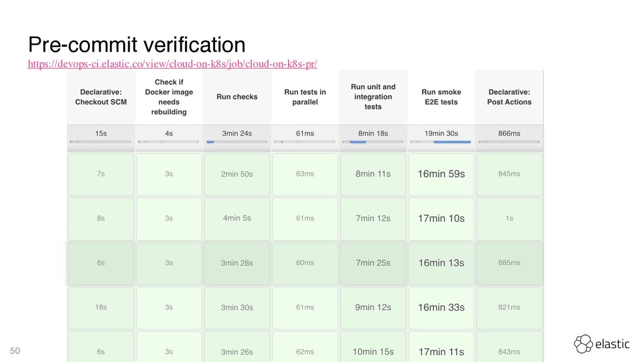Image resolution: width=644 pixels, height=362 pixels.
Task: Click the Check if Docker image needs rebuilding header
Action: point(169,97)
